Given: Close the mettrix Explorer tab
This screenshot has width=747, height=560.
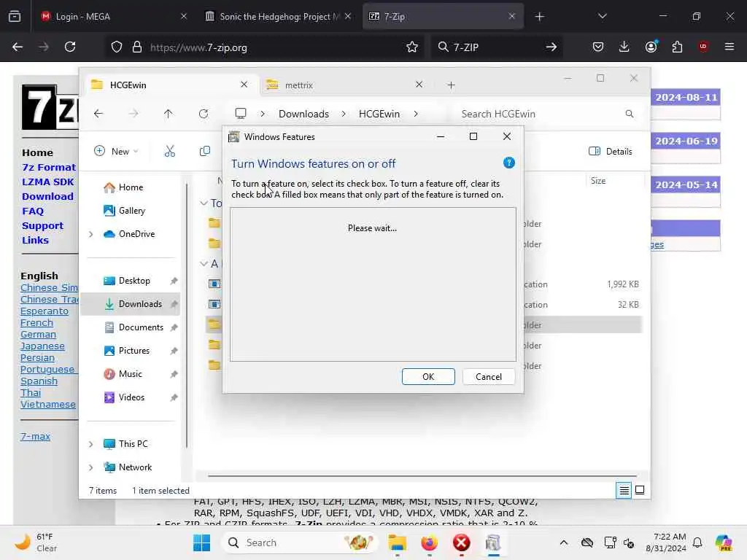Looking at the screenshot, I should (419, 85).
